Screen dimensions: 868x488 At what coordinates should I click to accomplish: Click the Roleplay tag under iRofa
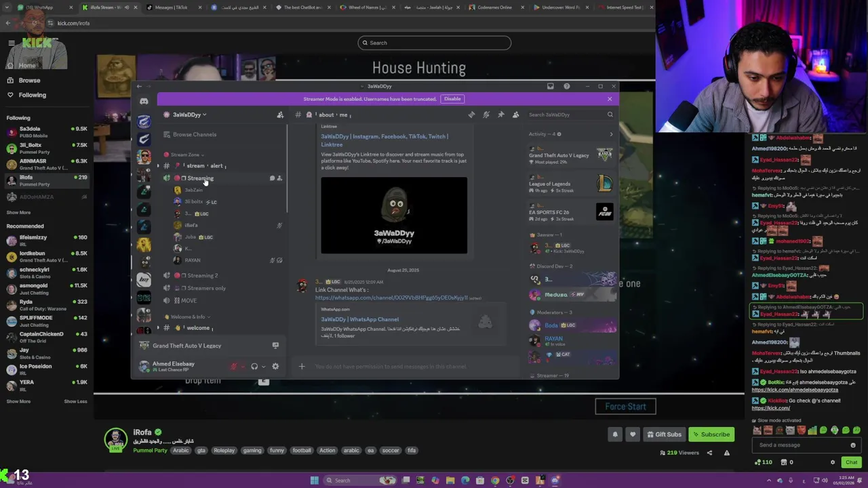pyautogui.click(x=224, y=451)
